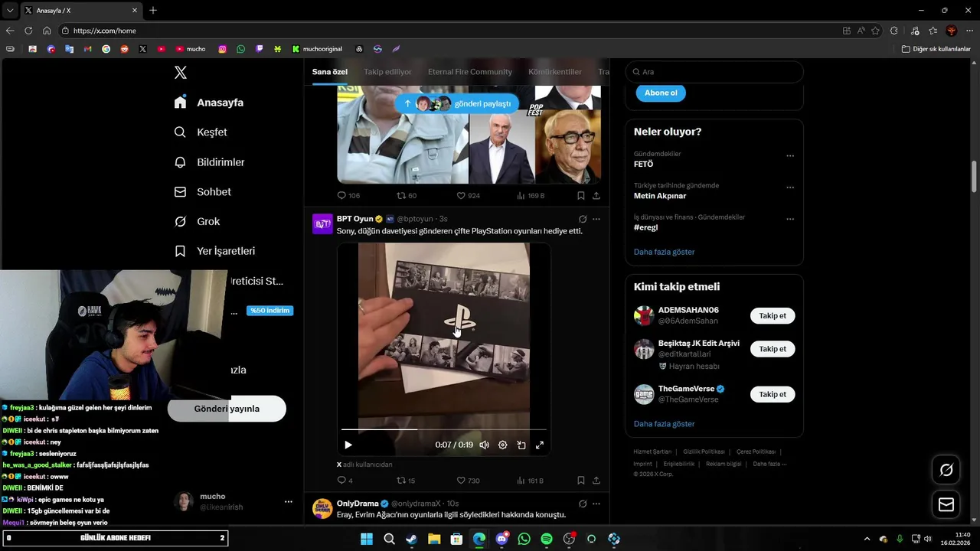Enter fullscreen on the video
Viewport: 980px width, 551px height.
coord(540,445)
